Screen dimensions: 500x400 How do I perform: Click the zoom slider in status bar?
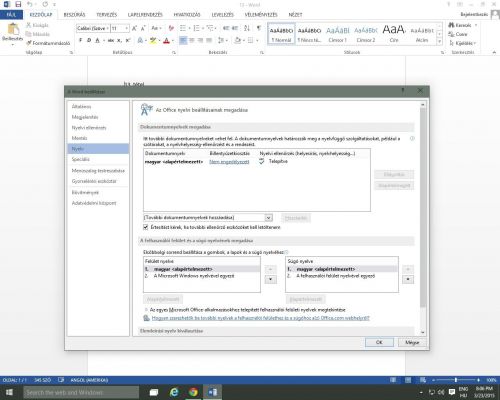point(456,380)
